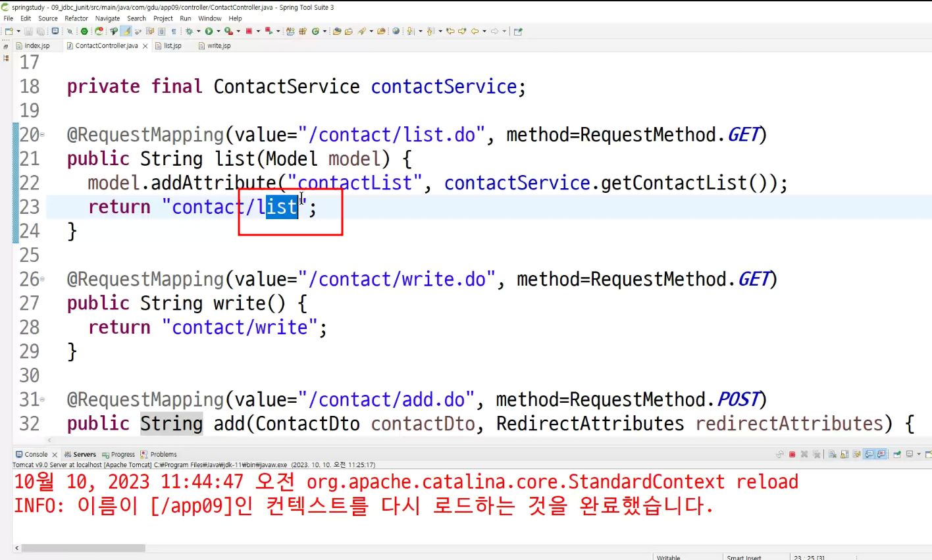Open the Refactor menu

[76, 18]
